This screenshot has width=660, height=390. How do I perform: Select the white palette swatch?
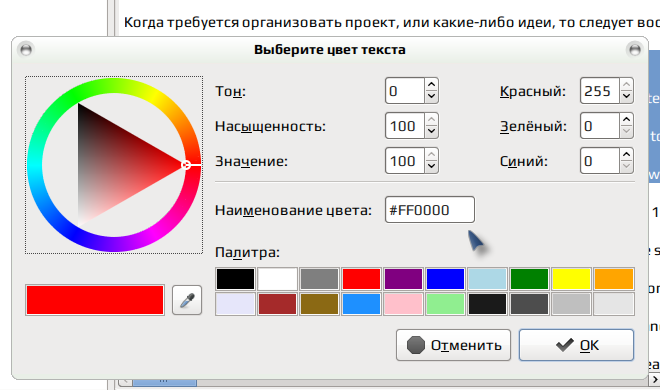[277, 279]
